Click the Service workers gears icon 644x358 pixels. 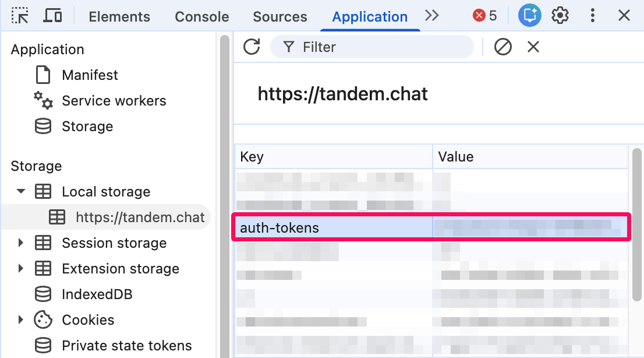coord(43,100)
